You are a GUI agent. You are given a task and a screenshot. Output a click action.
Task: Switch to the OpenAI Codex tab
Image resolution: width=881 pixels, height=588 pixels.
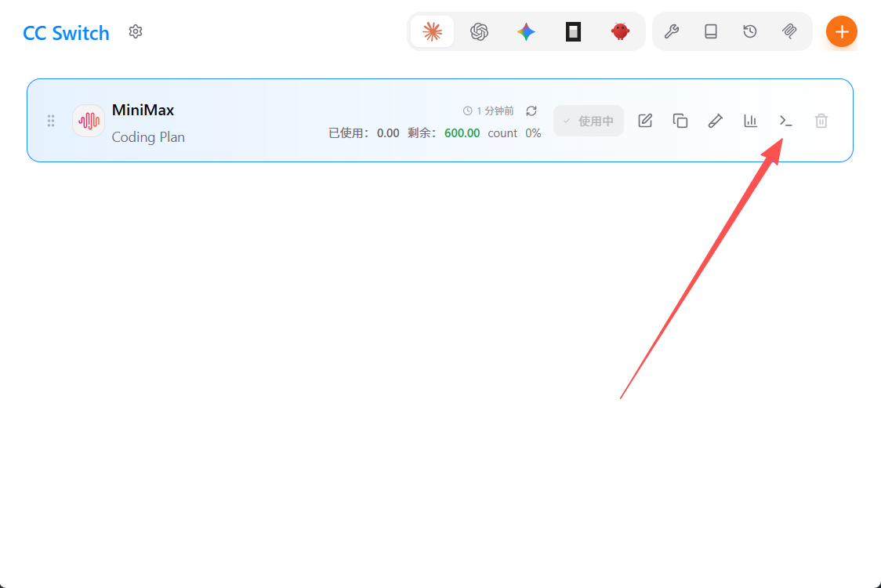479,31
